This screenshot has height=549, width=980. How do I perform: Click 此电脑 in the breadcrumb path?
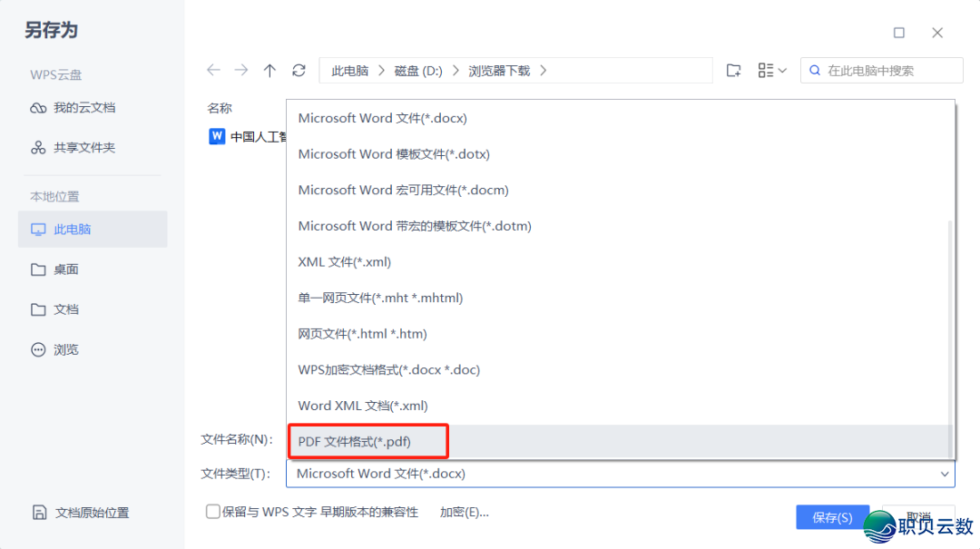coord(350,71)
